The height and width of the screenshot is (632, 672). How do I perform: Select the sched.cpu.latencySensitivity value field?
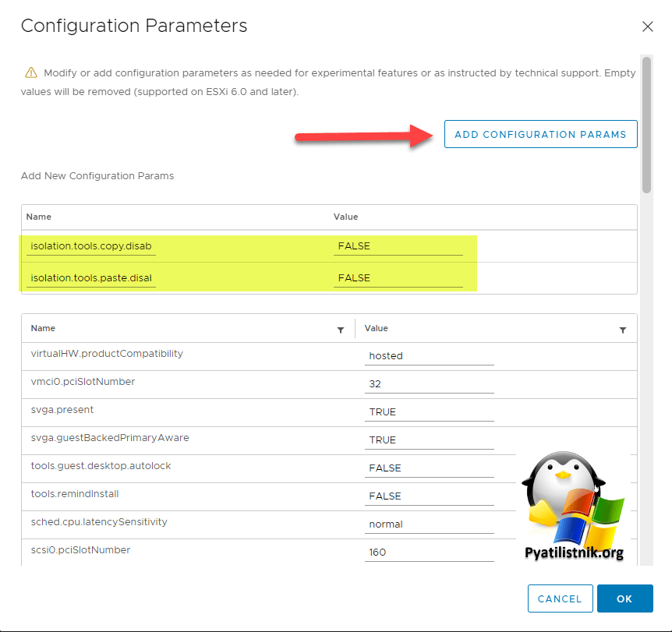coord(429,524)
